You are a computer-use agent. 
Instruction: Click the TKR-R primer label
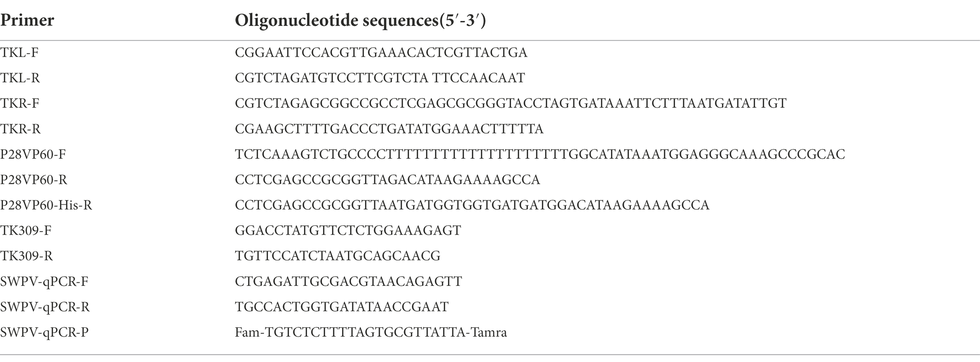(20, 129)
